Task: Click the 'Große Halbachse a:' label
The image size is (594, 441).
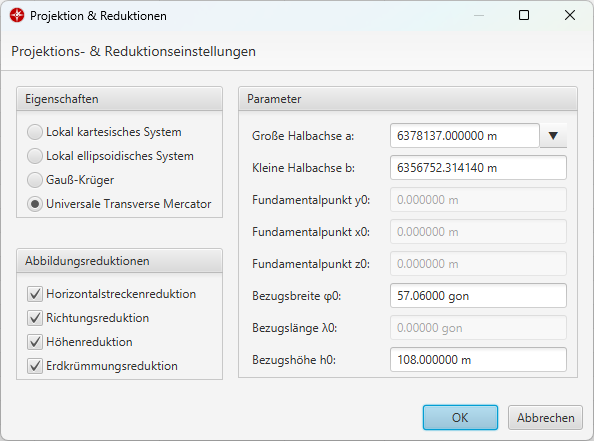Action: pos(303,136)
